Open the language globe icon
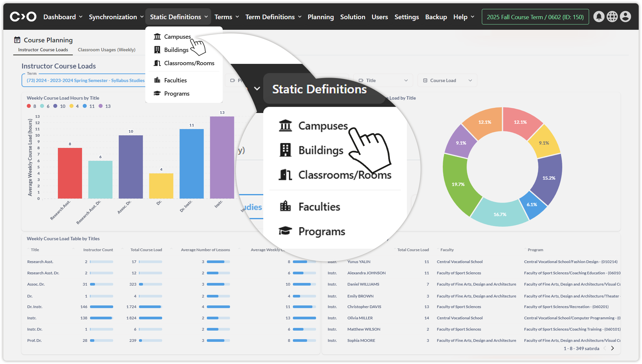This screenshot has height=364, width=642. [x=612, y=17]
